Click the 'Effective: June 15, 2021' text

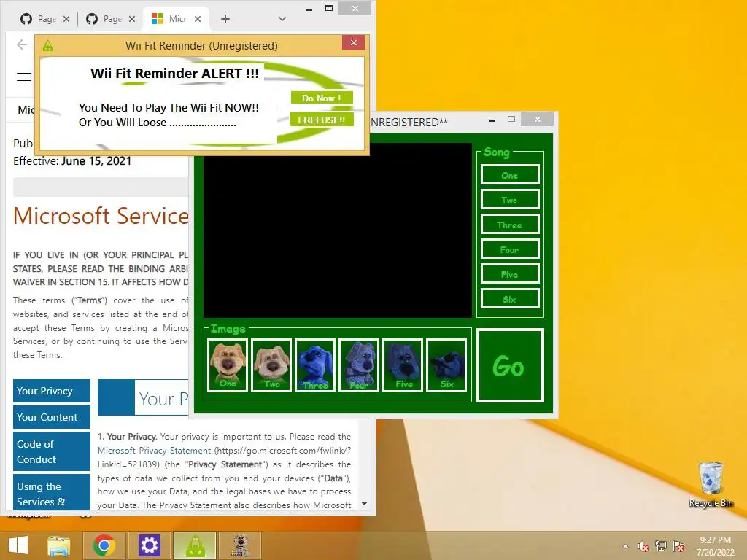pyautogui.click(x=72, y=161)
